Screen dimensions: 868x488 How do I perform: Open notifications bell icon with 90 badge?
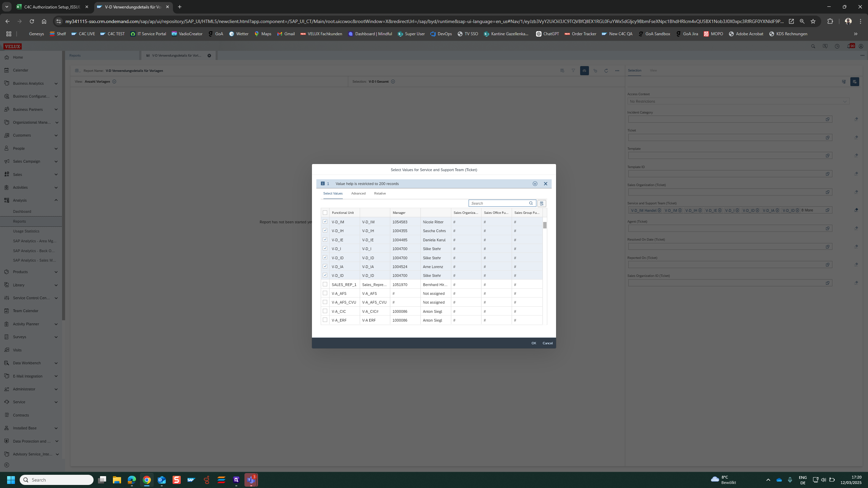[x=849, y=46]
